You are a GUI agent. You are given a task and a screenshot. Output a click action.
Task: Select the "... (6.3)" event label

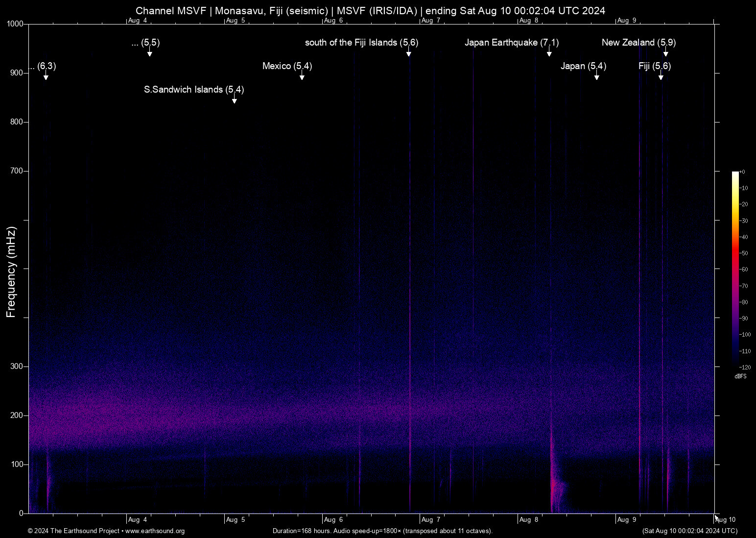click(43, 66)
